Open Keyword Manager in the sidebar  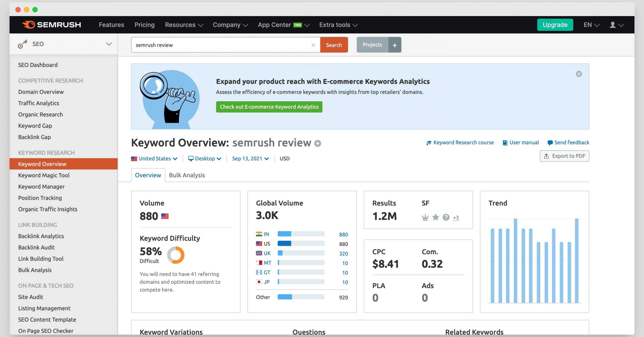pos(41,187)
